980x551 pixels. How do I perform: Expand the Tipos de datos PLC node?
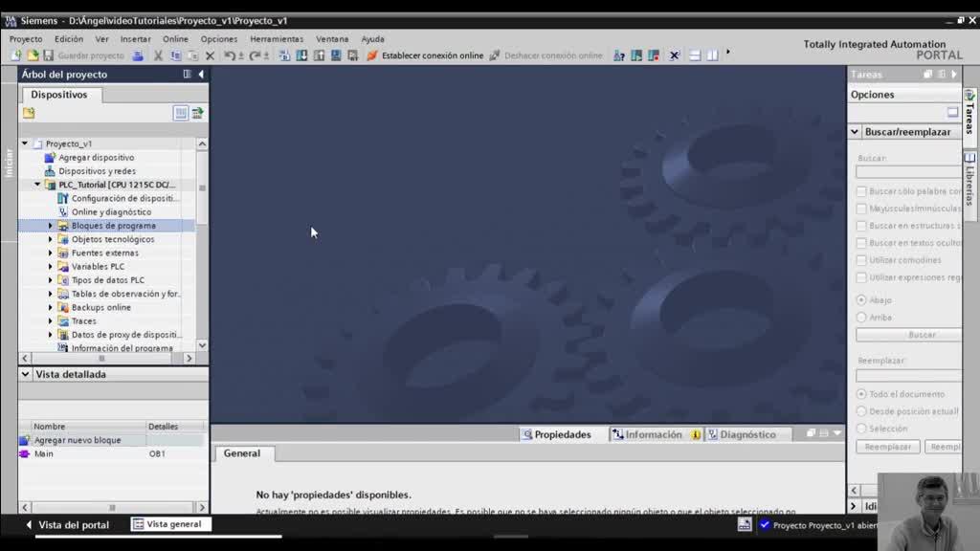coord(51,280)
